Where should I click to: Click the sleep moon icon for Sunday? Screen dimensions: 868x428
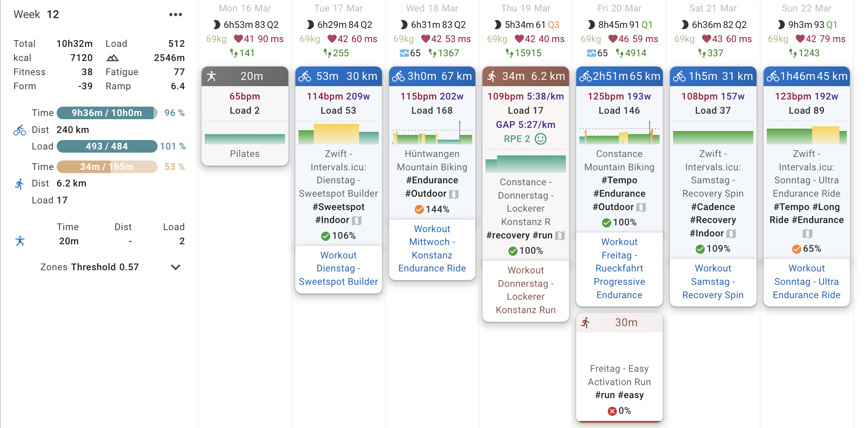pos(781,25)
